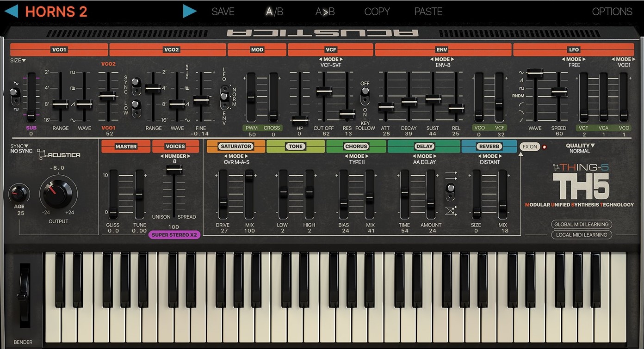
Task: Toggle the SATURATOR effect
Action: click(x=236, y=147)
